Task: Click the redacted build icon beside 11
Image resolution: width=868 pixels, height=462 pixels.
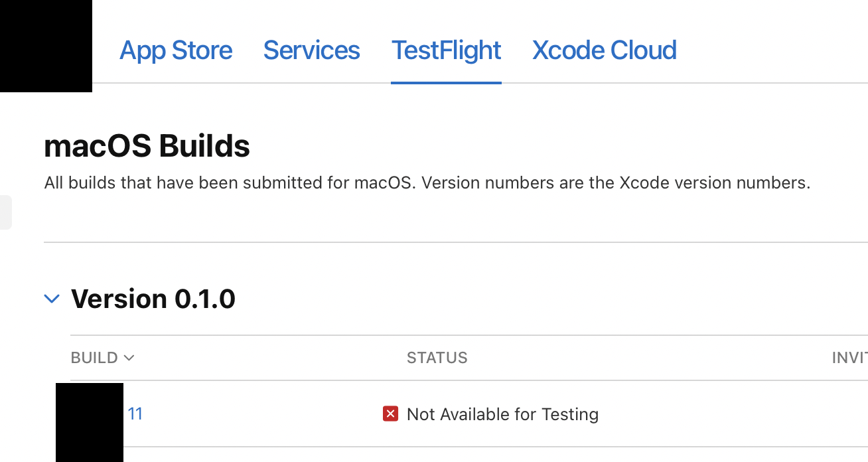Action: pos(90,422)
